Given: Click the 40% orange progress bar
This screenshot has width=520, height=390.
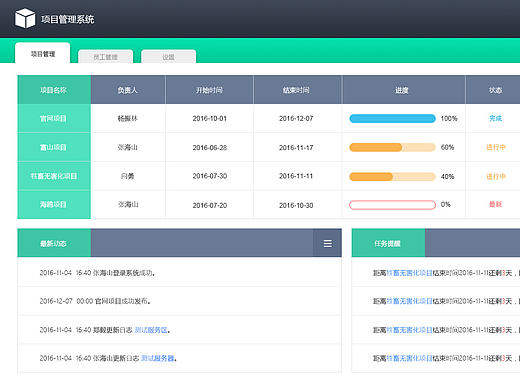Looking at the screenshot, I should click(392, 176).
